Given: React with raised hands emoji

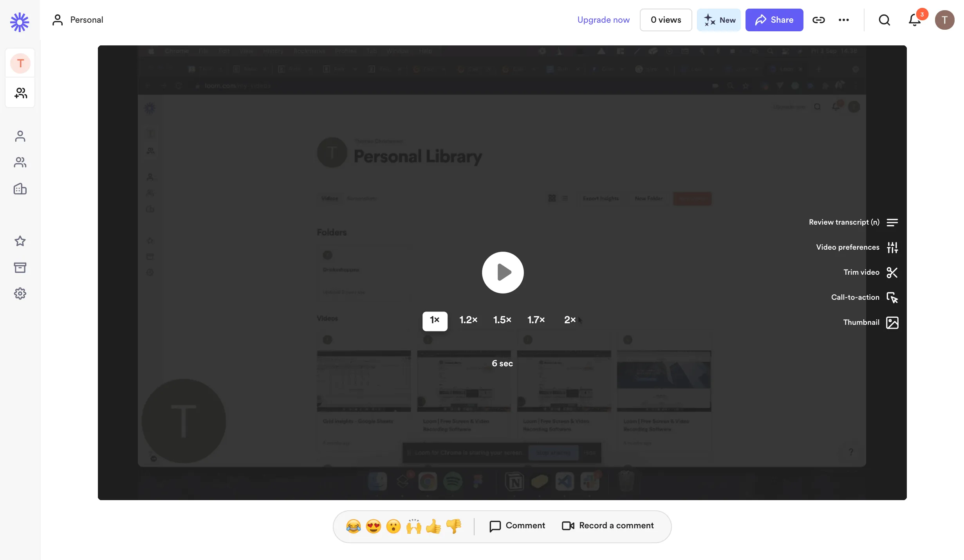Looking at the screenshot, I should coord(414,526).
